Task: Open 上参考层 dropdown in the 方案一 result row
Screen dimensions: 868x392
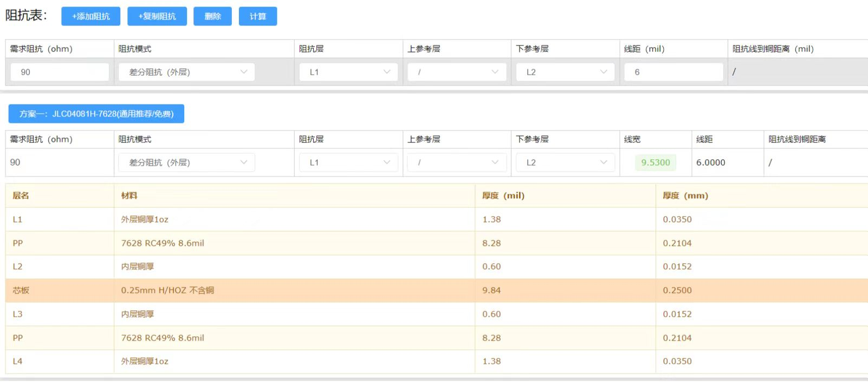Action: coord(457,162)
